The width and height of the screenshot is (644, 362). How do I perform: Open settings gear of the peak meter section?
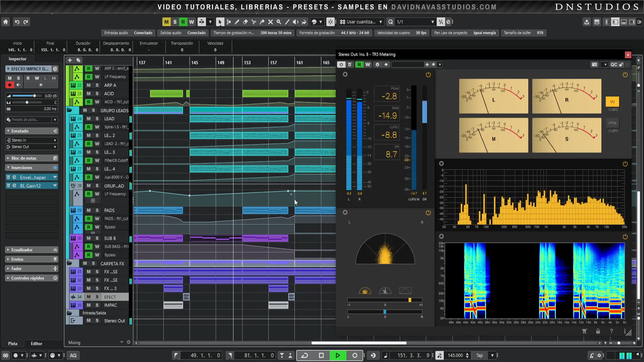pyautogui.click(x=345, y=74)
